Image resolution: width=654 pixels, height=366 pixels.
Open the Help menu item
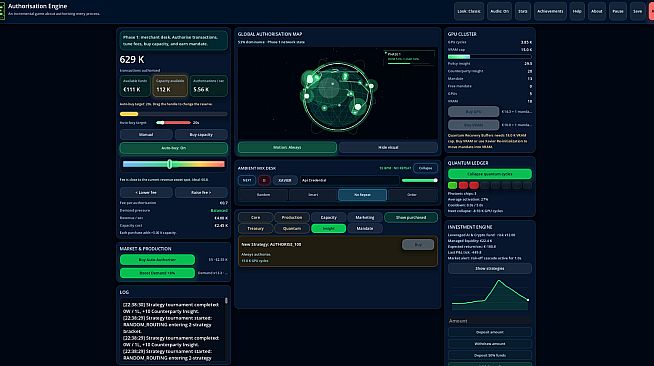[x=577, y=11]
